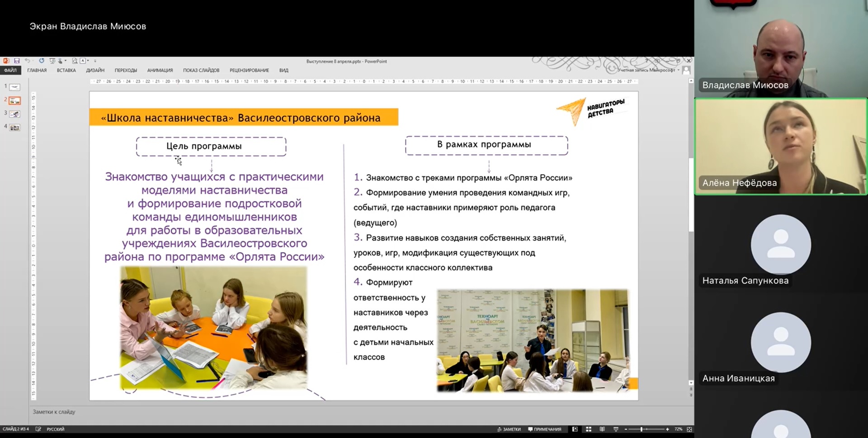
Task: Click the spell check icon in status bar
Action: (x=38, y=429)
